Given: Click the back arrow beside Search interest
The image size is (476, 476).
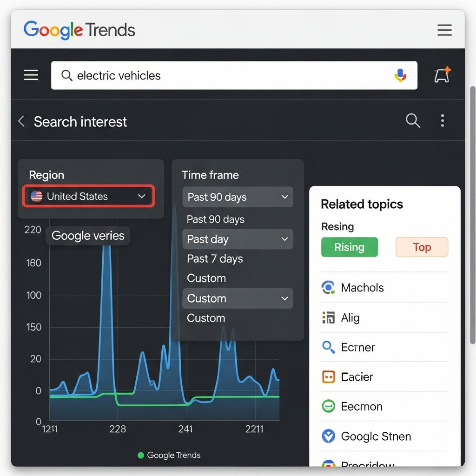Looking at the screenshot, I should 21,121.
